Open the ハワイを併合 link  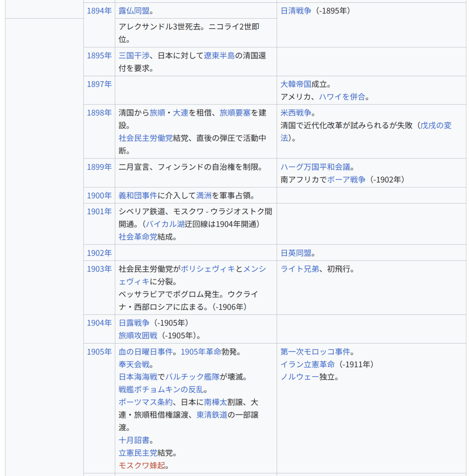[342, 97]
